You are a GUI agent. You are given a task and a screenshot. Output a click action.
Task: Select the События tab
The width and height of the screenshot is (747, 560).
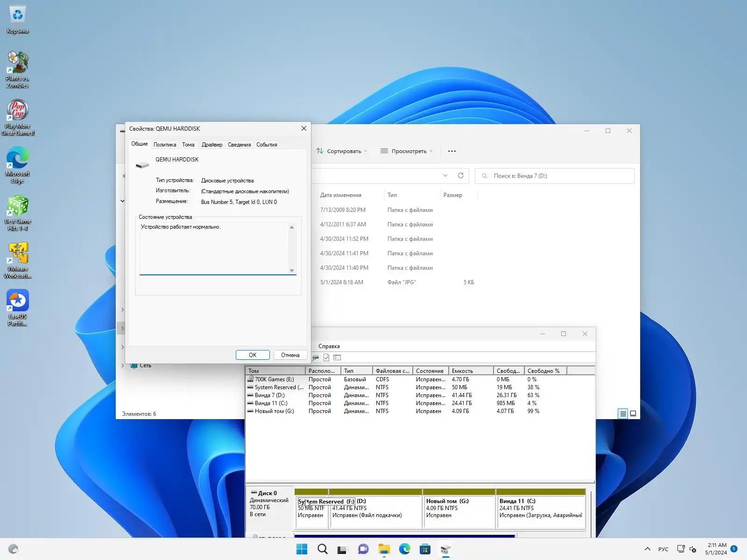[267, 145]
